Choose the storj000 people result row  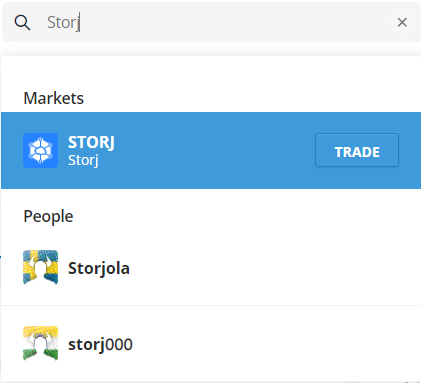211,344
